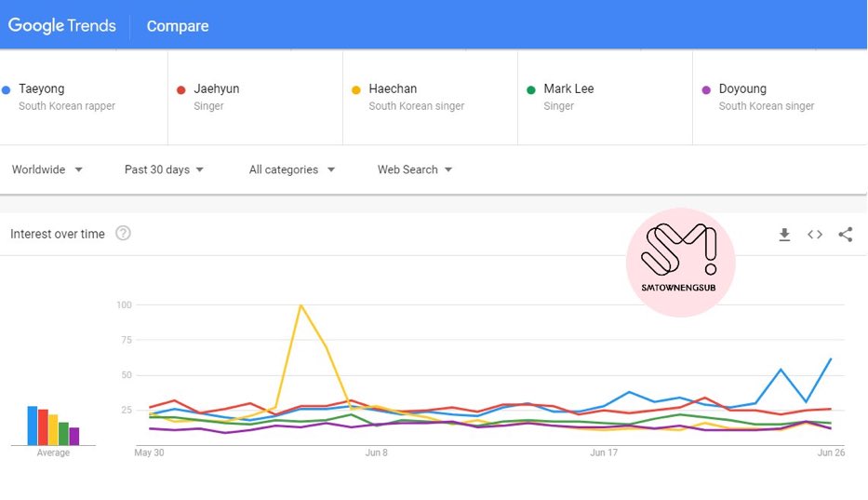Click the Average label under bars
Image resolution: width=868 pixels, height=500 pixels.
(x=53, y=453)
